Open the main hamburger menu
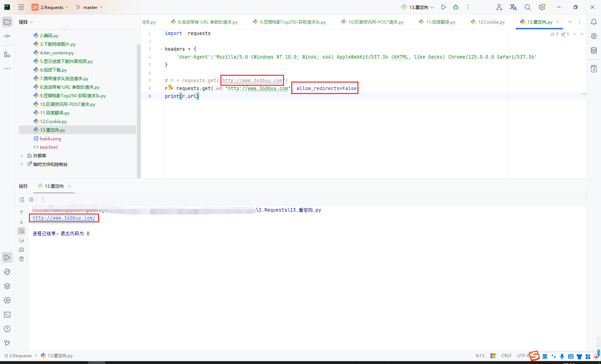Image resolution: width=601 pixels, height=364 pixels. (x=21, y=7)
